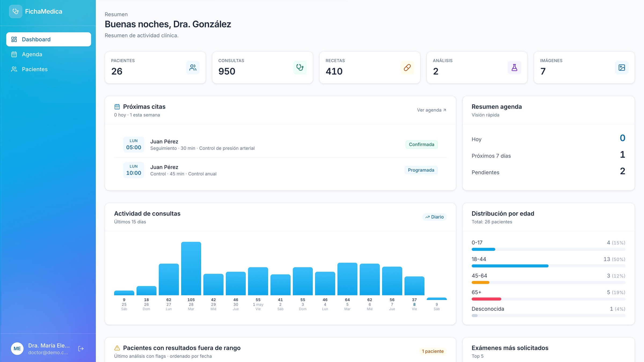Screen dimensions: 644x362
Task: Open Juan Pérez 10:00 Control anual appointment
Action: pos(280,170)
